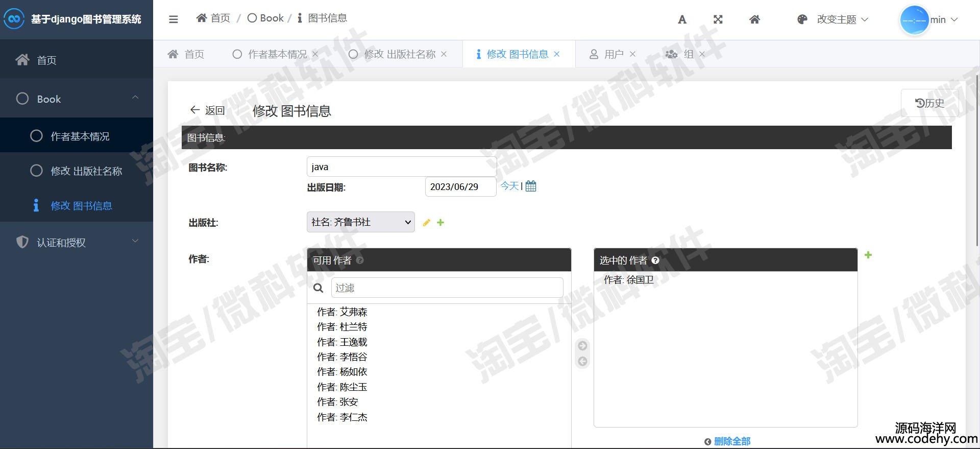Image resolution: width=980 pixels, height=449 pixels.
Task: Click the 图书名称 input field
Action: click(402, 167)
